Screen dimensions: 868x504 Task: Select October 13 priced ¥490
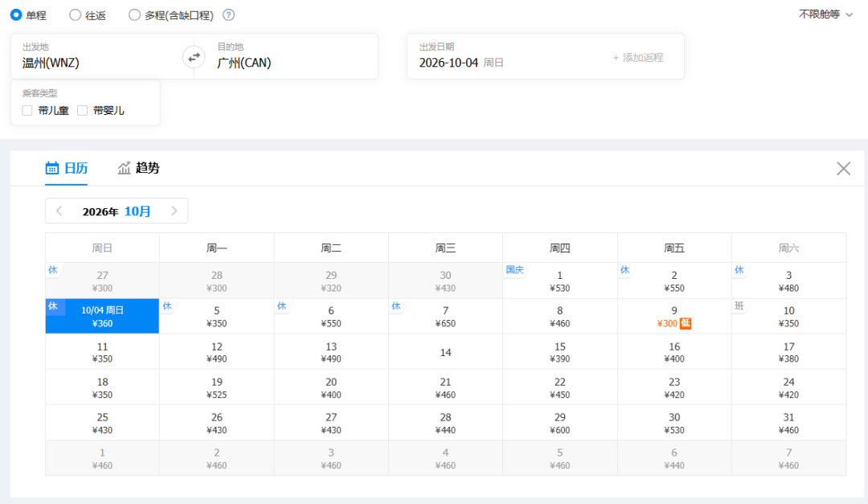coord(331,352)
